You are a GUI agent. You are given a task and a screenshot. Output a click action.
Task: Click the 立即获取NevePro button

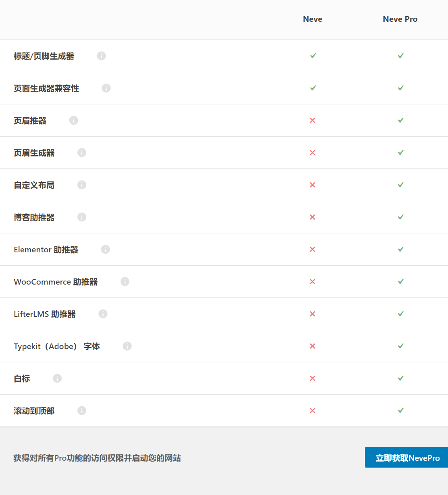coord(406,457)
